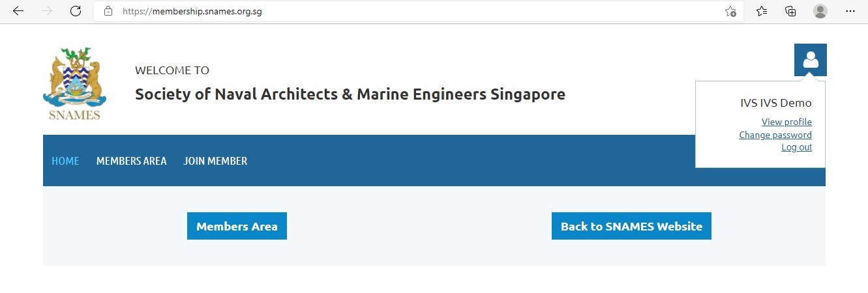Screen dimensions: 868x293
Task: Click the SNAMES crest logo
Action: click(x=74, y=84)
